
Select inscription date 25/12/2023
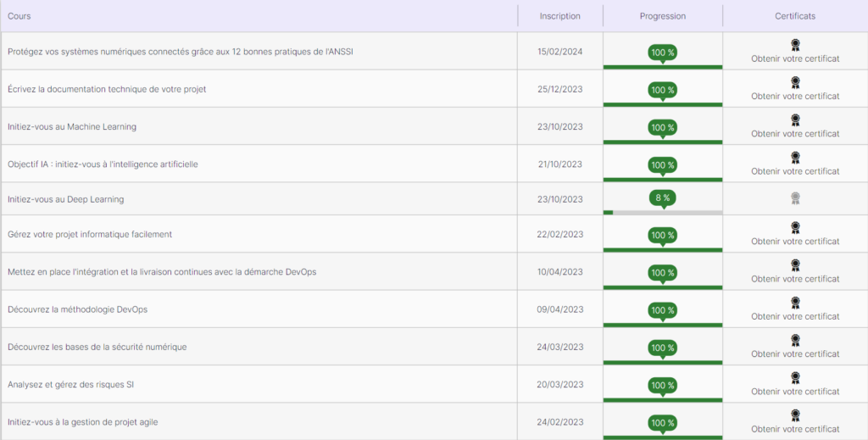pyautogui.click(x=560, y=89)
